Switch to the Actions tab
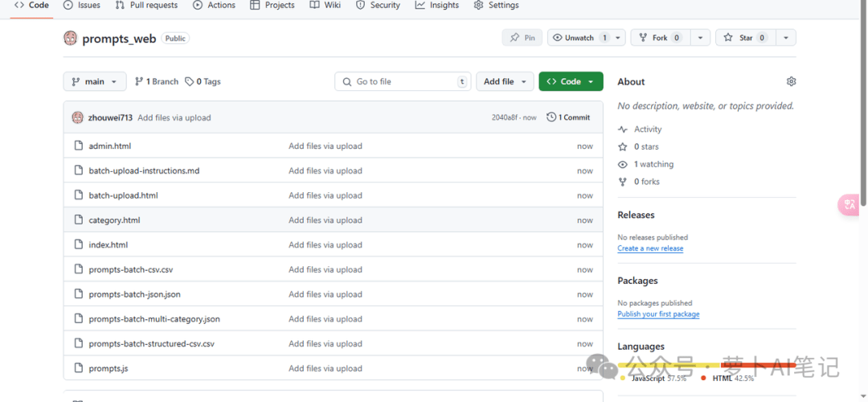868x402 pixels. pos(214,6)
